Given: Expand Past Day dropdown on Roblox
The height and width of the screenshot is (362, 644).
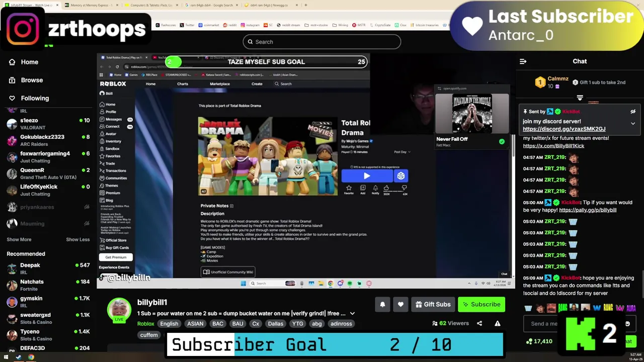Looking at the screenshot, I should coord(402,152).
